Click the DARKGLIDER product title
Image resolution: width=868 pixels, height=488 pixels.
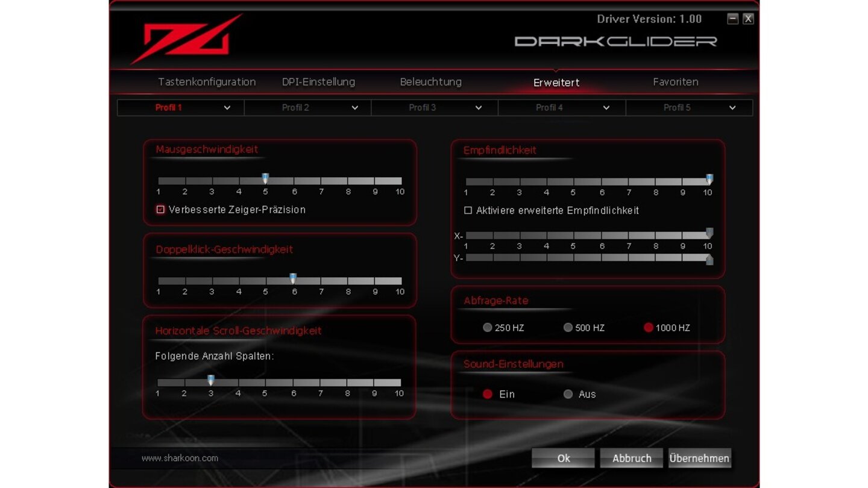coord(615,42)
